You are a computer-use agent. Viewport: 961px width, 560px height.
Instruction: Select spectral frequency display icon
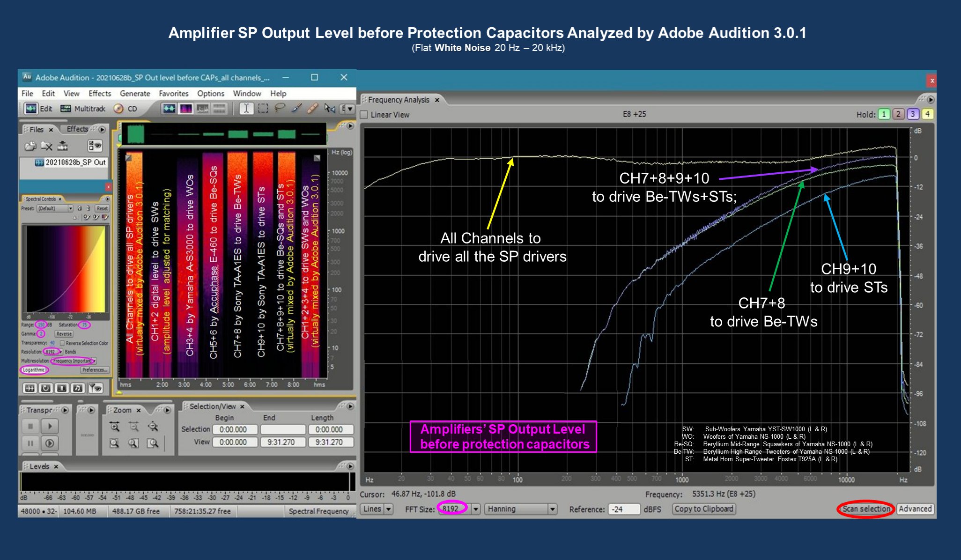[186, 109]
